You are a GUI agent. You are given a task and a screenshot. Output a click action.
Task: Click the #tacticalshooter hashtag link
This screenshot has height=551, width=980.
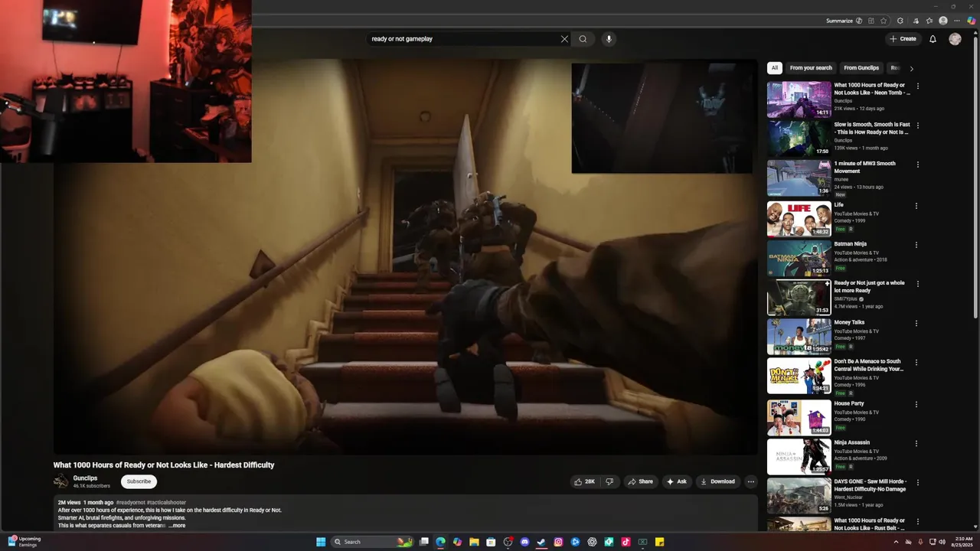click(x=165, y=503)
